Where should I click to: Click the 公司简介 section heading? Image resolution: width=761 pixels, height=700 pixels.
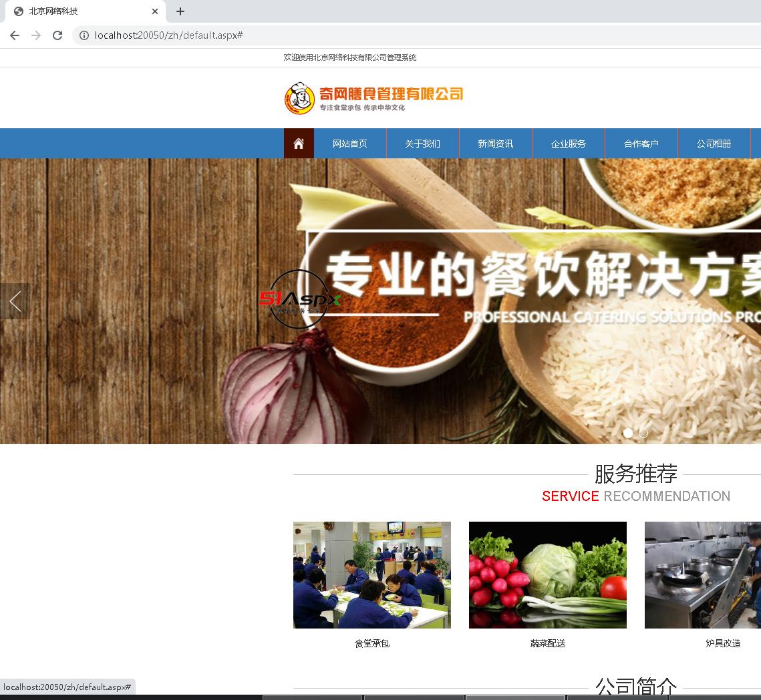coord(636,686)
